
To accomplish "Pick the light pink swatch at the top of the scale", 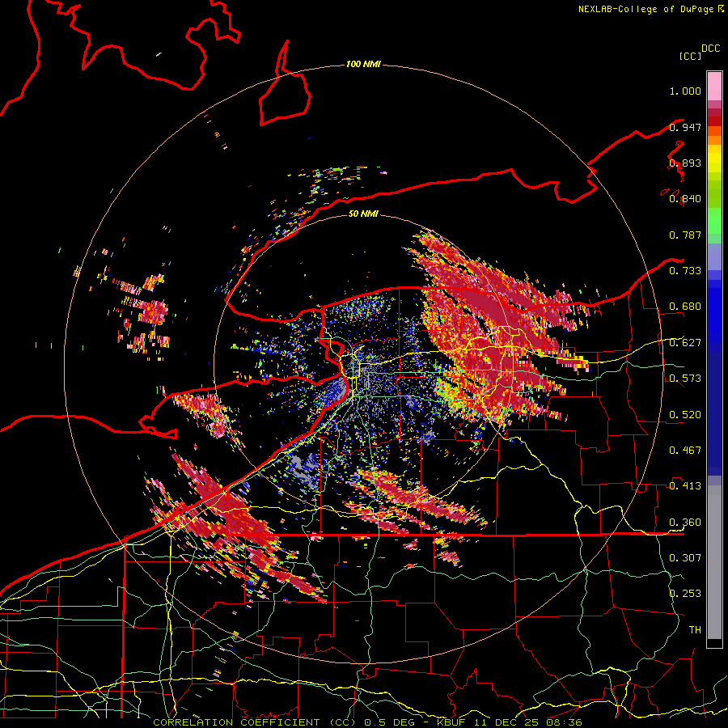I will (x=714, y=86).
